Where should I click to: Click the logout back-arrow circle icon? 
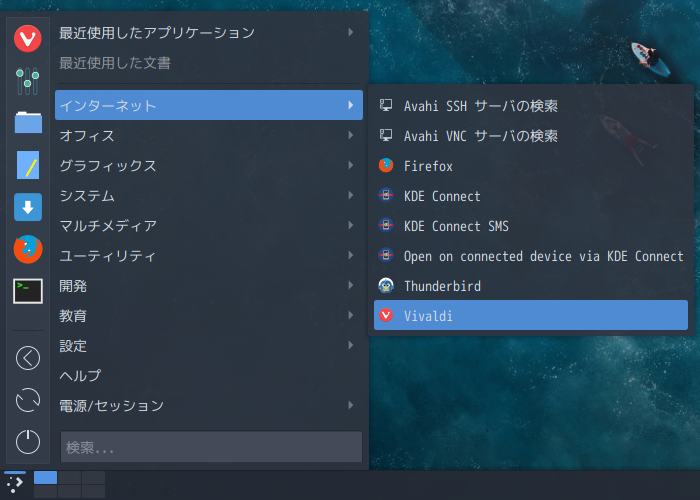[x=28, y=358]
